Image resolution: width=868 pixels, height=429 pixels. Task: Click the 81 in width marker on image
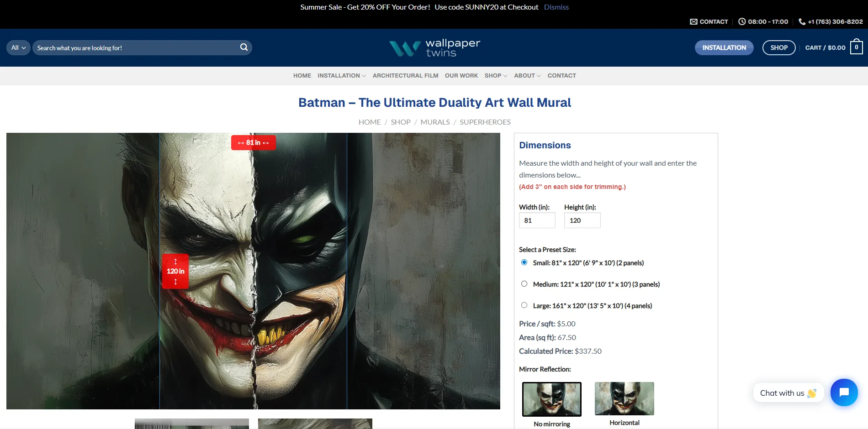tap(253, 143)
